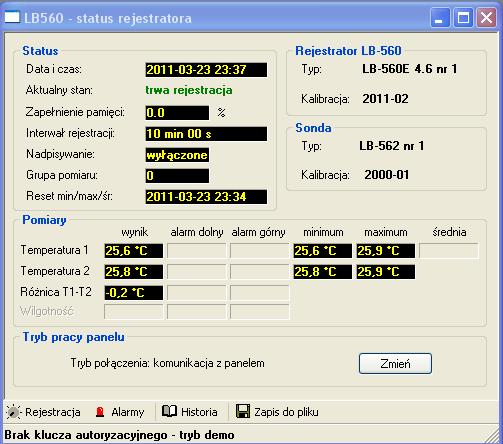The image size is (503, 444).
Task: Click Temperatura 1 alarm dolny field
Action: click(197, 251)
